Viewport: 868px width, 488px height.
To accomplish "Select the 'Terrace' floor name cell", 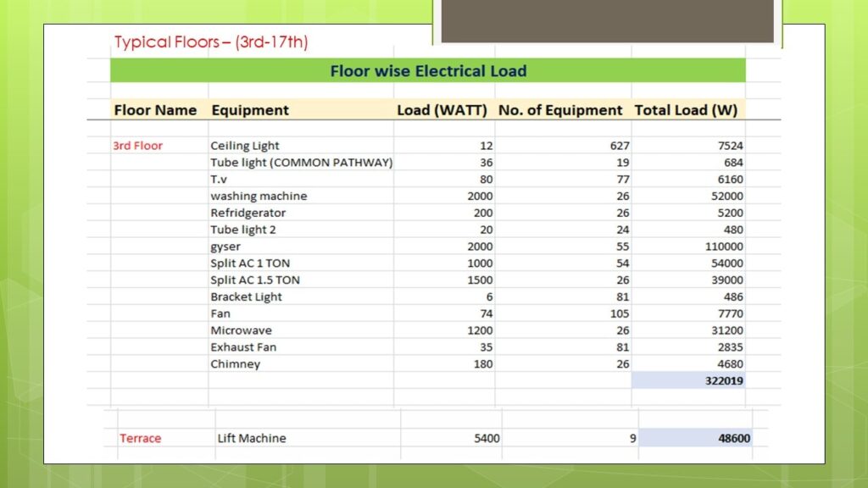I will (140, 438).
